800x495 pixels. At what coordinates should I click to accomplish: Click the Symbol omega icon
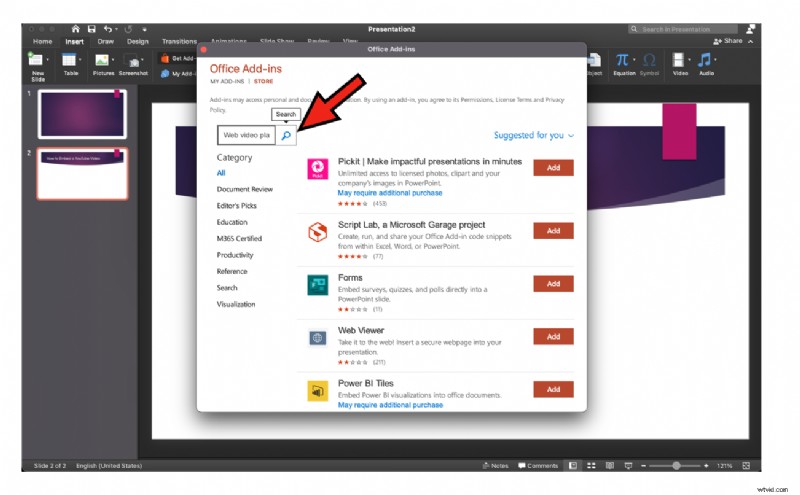click(x=649, y=60)
